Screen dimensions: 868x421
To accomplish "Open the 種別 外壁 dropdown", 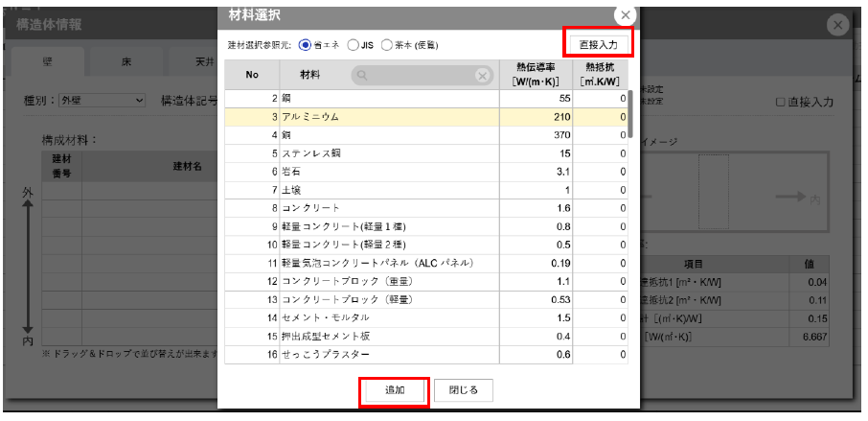I will [x=101, y=100].
